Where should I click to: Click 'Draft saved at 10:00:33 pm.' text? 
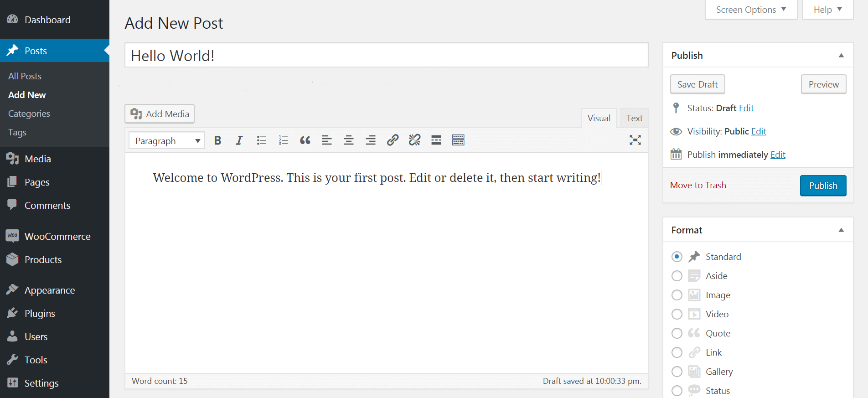coord(592,381)
